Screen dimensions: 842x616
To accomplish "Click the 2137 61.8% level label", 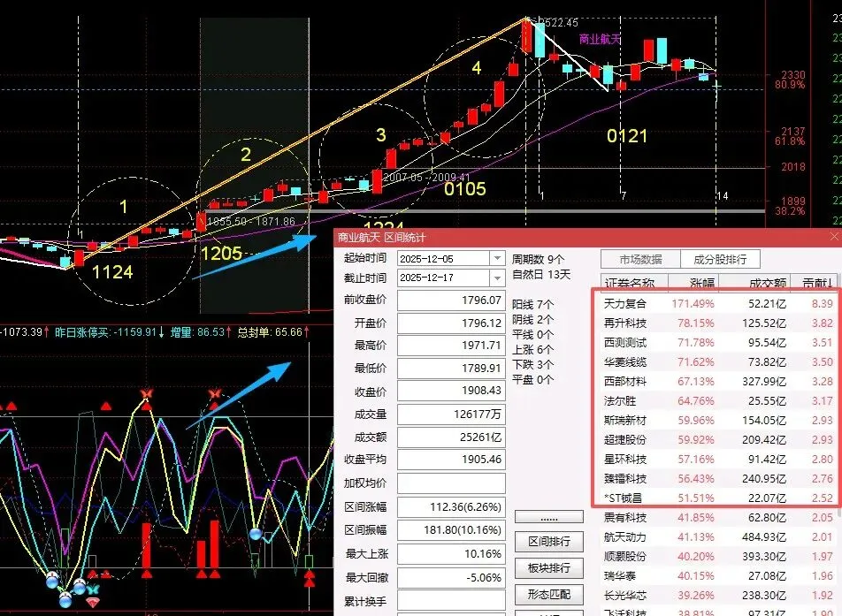I will point(790,136).
